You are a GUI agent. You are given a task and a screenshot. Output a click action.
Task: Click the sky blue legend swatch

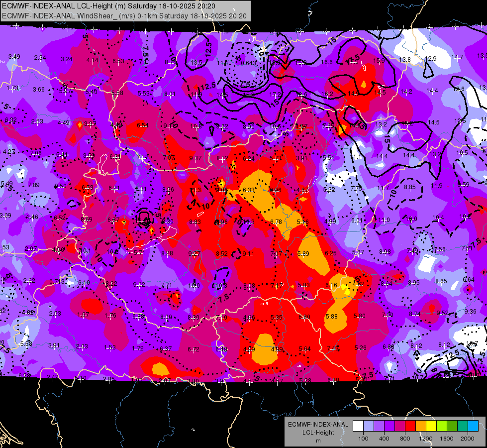click(x=473, y=426)
